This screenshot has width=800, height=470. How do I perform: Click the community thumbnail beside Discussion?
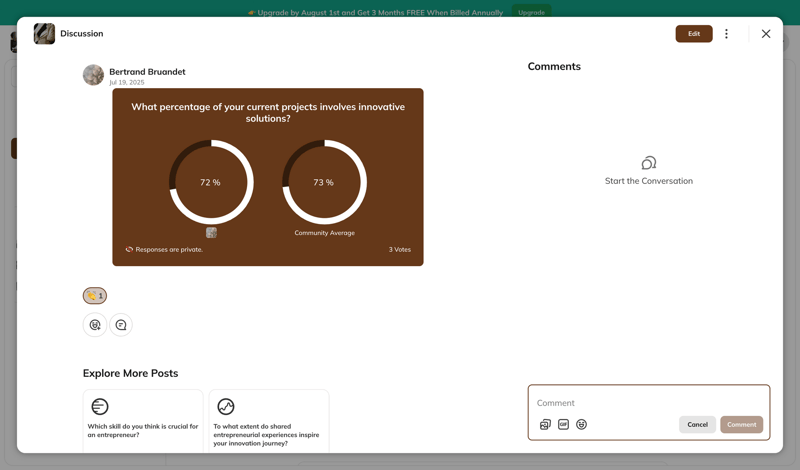pos(44,34)
